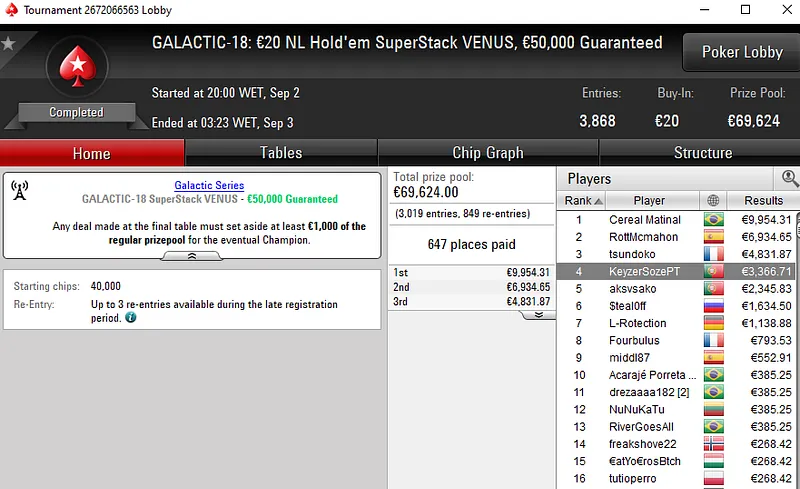Click the Germany flag beside L-Rotection
Screen dimensions: 800x489
(713, 323)
